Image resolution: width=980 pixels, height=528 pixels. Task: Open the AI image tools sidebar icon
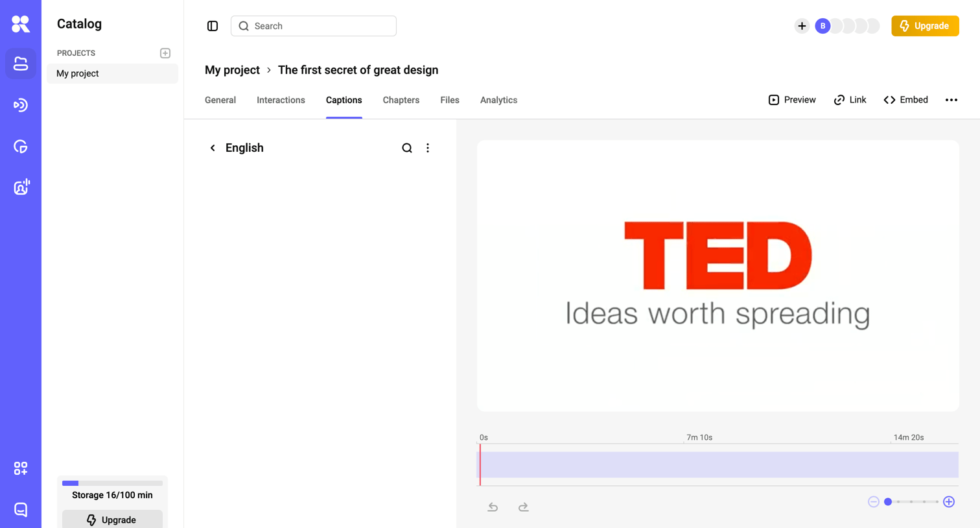(21, 187)
